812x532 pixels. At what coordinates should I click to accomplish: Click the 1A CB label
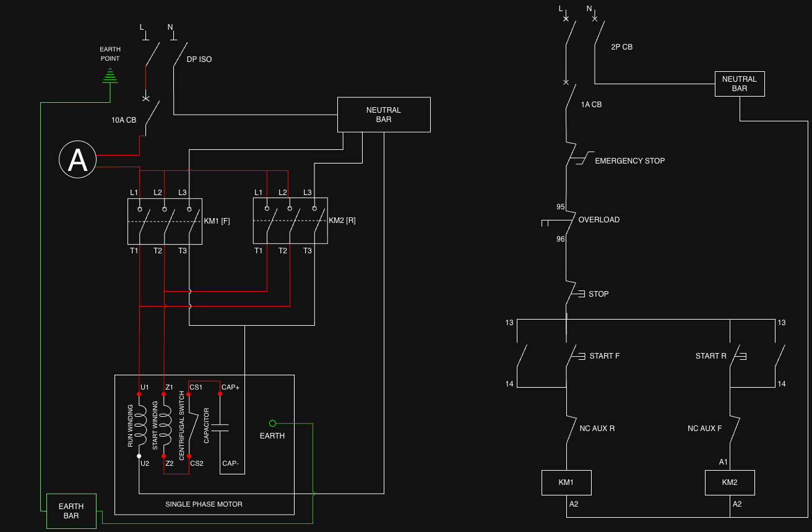point(592,105)
